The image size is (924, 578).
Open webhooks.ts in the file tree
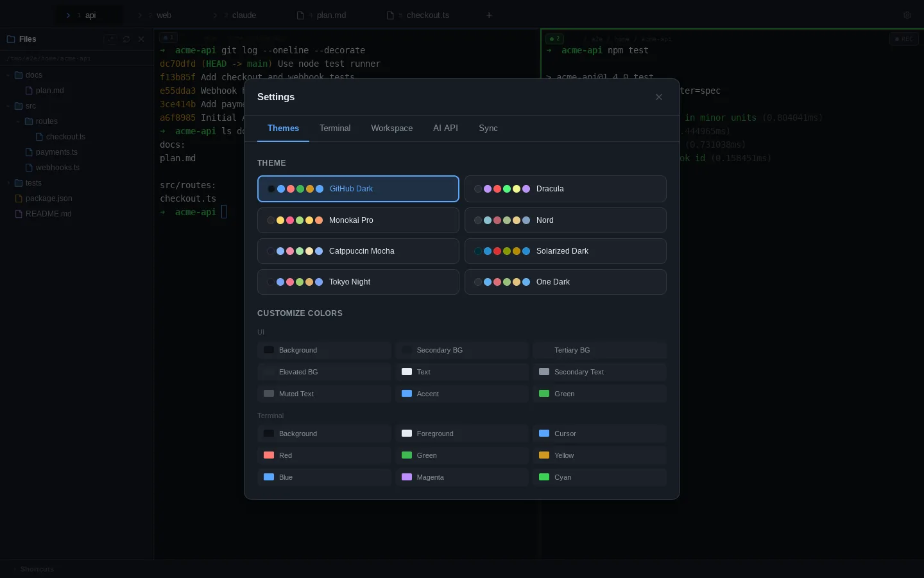pos(58,168)
